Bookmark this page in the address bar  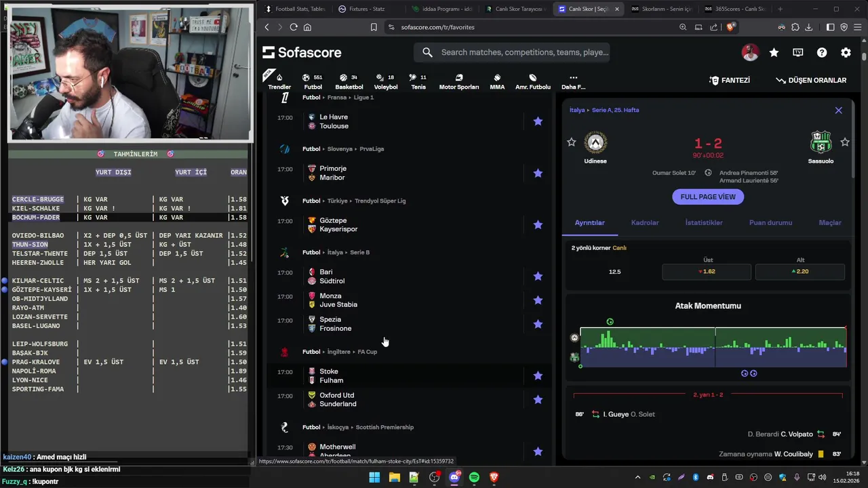coord(374,27)
